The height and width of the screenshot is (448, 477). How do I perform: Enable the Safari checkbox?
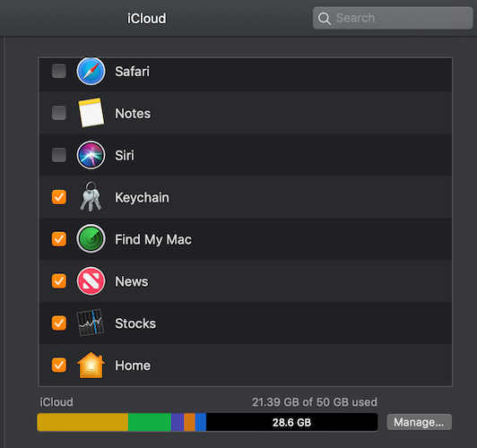pos(59,71)
